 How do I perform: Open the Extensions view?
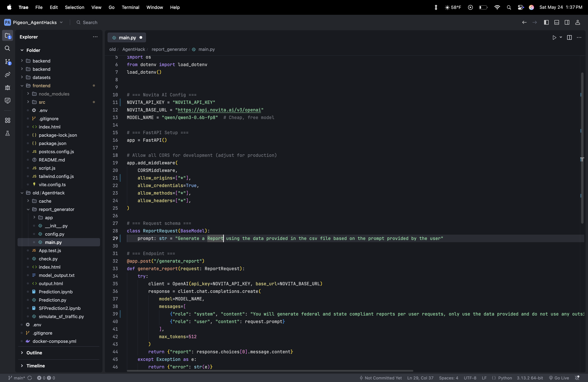click(7, 120)
